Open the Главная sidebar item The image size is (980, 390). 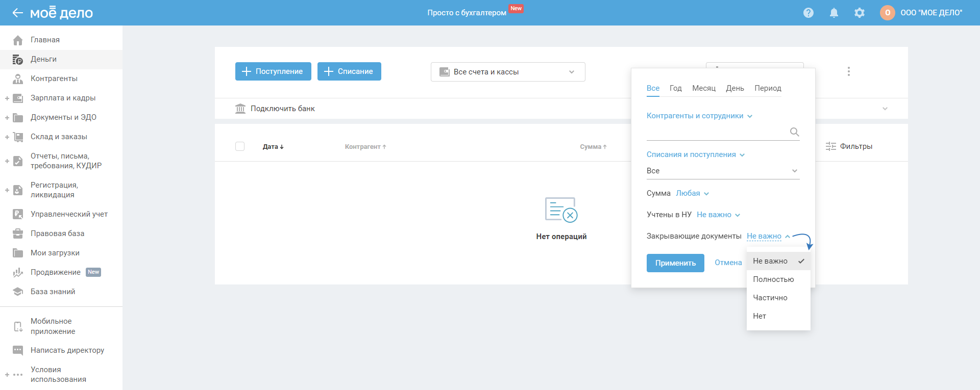pyautogui.click(x=61, y=40)
